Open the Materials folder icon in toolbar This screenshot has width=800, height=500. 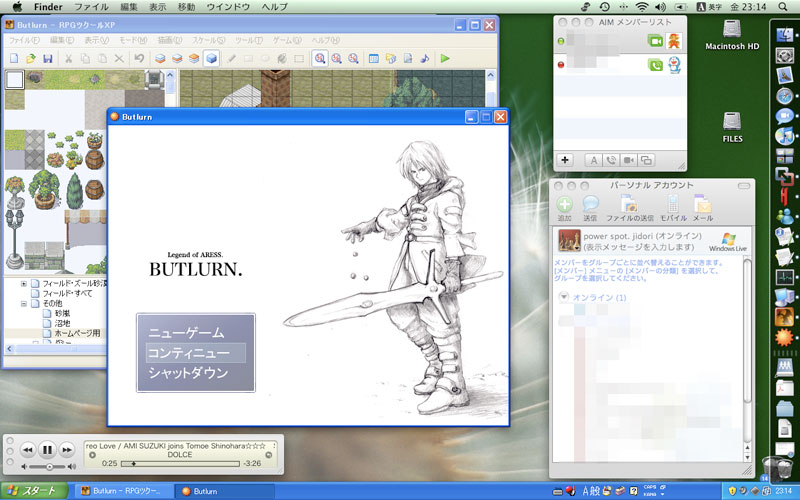[x=391, y=59]
